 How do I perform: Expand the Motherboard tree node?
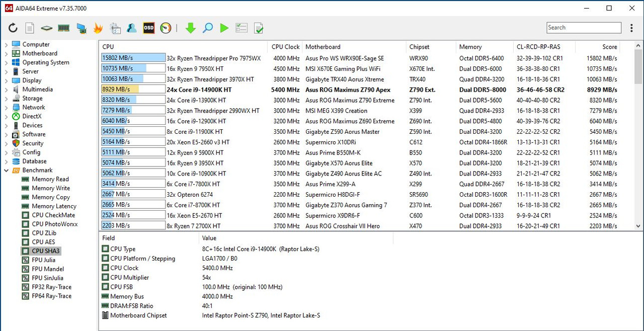point(6,54)
